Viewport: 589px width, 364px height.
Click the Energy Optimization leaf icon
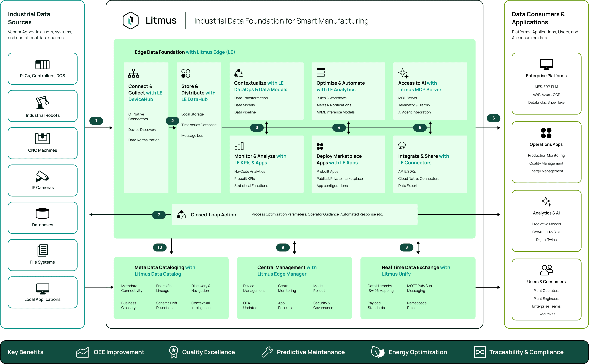coord(378,352)
